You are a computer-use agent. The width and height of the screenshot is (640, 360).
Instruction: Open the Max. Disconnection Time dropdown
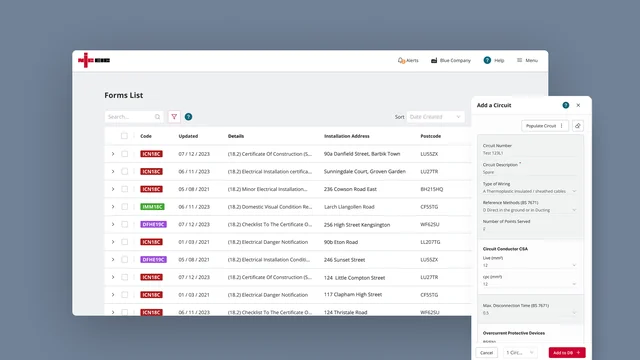529,313
